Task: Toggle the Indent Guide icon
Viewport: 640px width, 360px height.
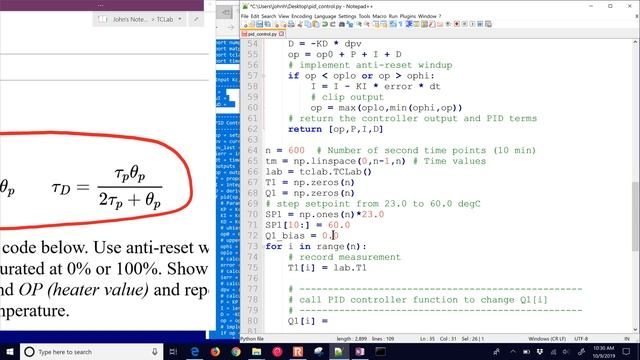Action: click(409, 24)
